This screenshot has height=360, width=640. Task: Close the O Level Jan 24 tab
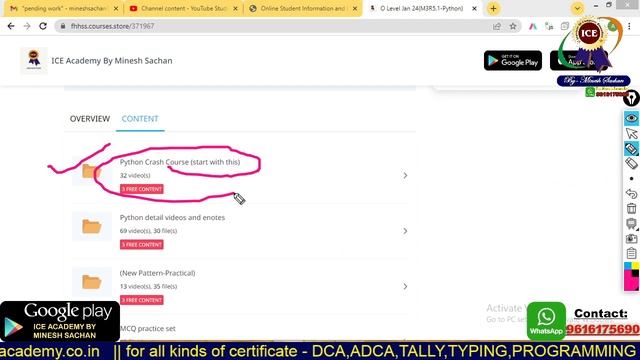(x=474, y=8)
